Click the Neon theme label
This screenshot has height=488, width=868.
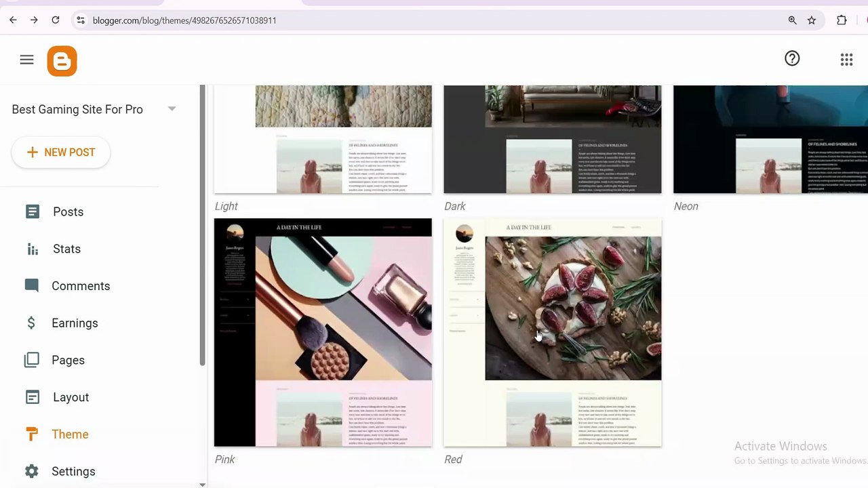686,206
